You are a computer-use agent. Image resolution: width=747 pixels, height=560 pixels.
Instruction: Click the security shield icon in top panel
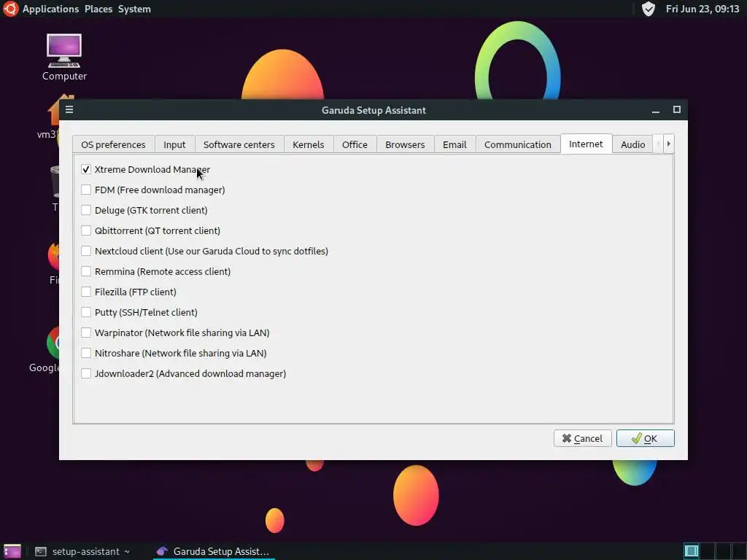click(648, 9)
